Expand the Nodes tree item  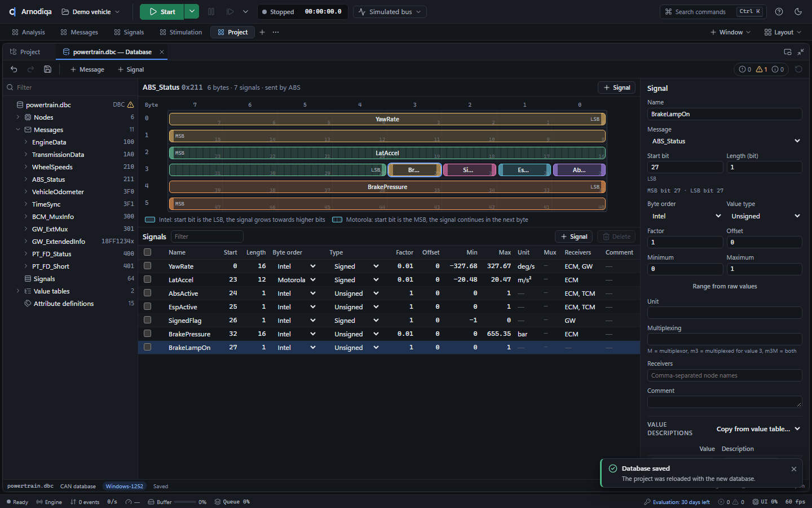[x=18, y=117]
